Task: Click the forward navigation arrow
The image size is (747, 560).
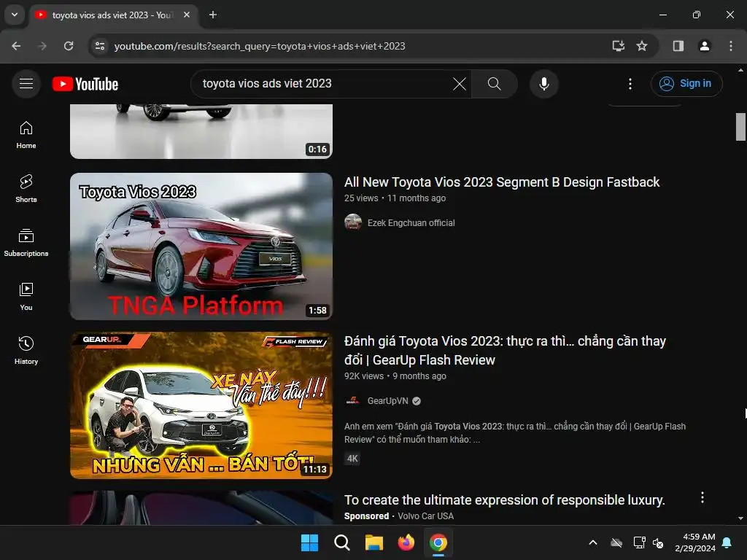Action: pyautogui.click(x=42, y=46)
